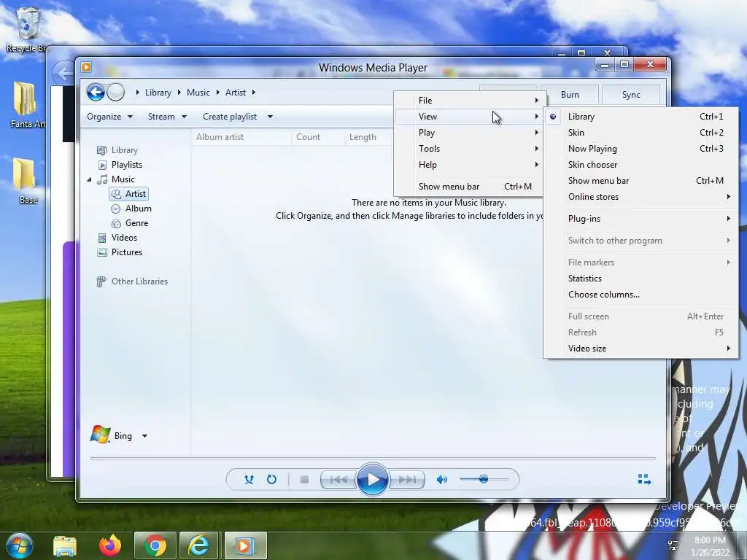Expand the Plug-ins submenu

(x=640, y=219)
